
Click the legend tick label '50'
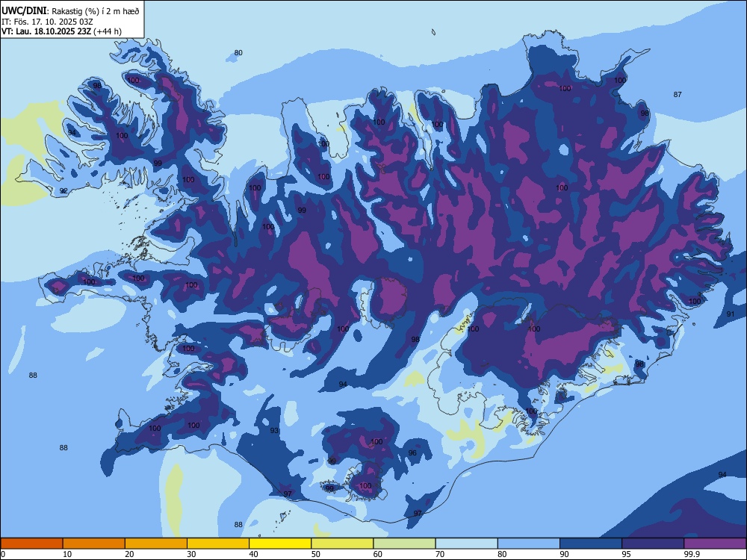(315, 554)
